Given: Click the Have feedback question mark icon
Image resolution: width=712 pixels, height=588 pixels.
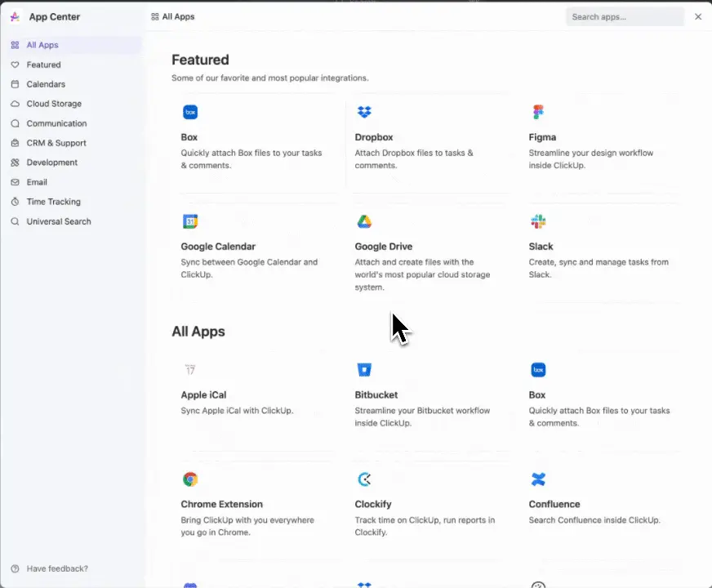Looking at the screenshot, I should click(x=15, y=568).
